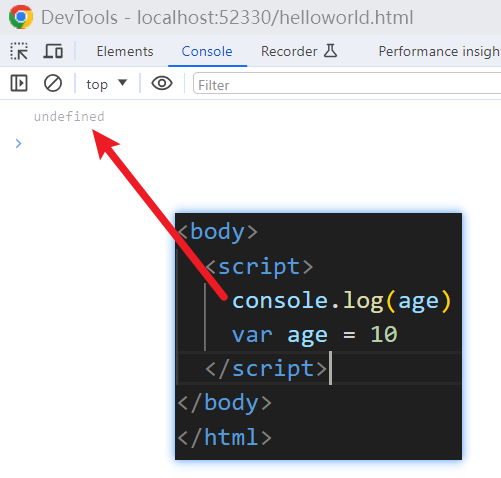Click the opening <script> tag
This screenshot has height=478, width=501.
pyautogui.click(x=259, y=267)
